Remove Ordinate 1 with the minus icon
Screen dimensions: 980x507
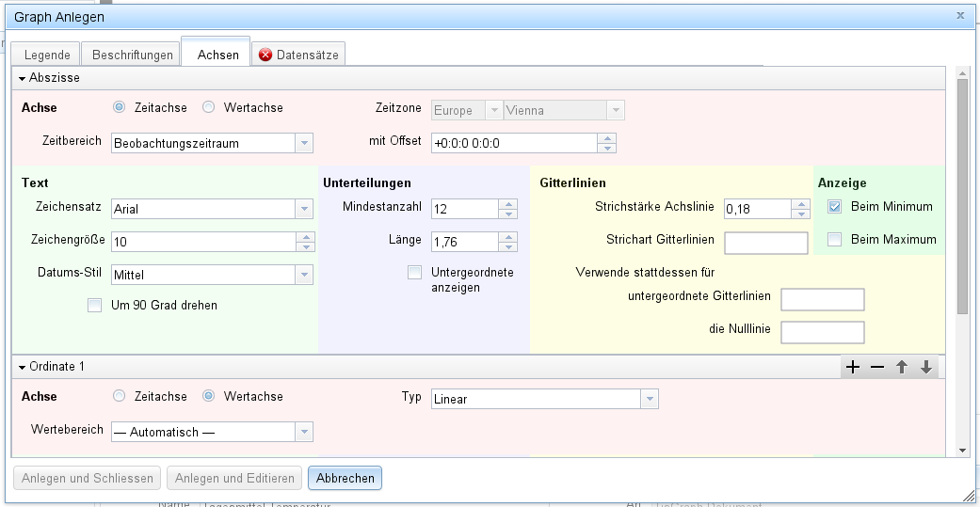click(876, 367)
